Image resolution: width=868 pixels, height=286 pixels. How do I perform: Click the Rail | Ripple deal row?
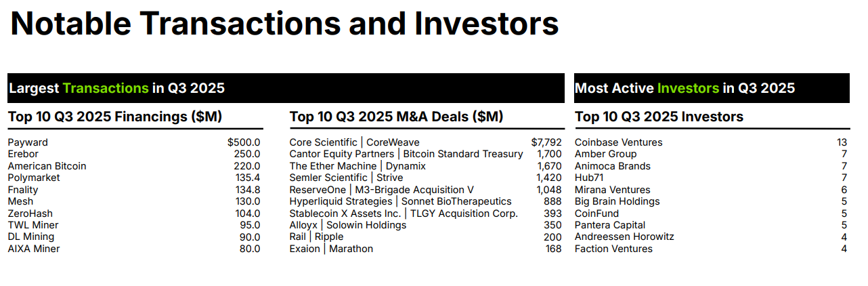316,237
